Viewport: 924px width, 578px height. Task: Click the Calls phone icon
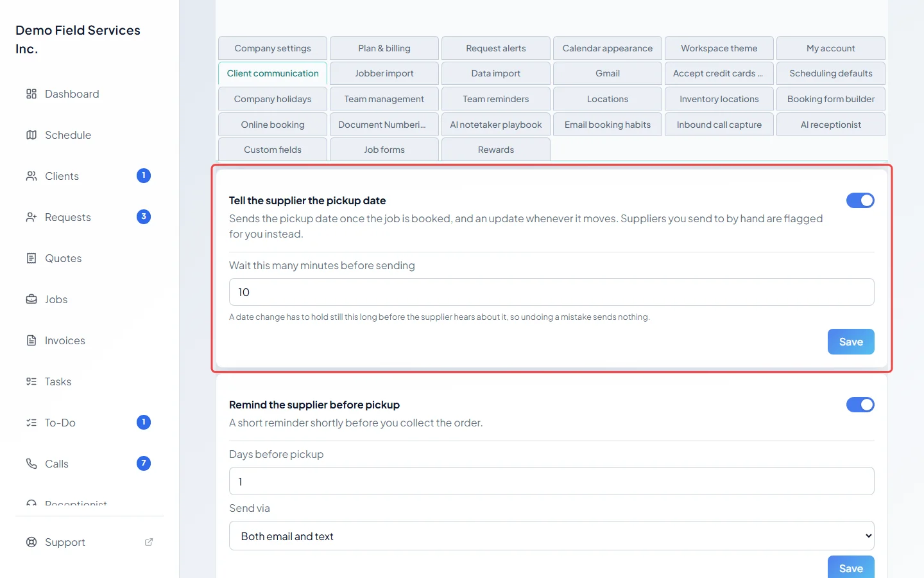point(31,464)
